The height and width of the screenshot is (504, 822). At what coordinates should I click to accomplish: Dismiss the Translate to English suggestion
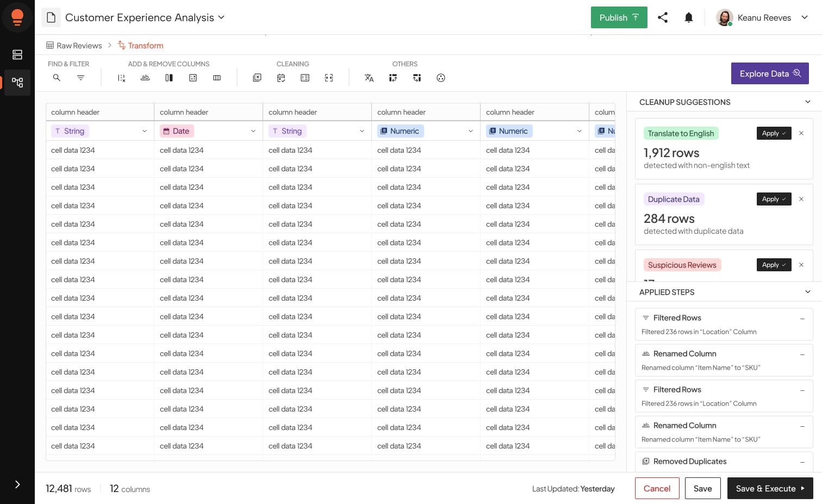(801, 133)
